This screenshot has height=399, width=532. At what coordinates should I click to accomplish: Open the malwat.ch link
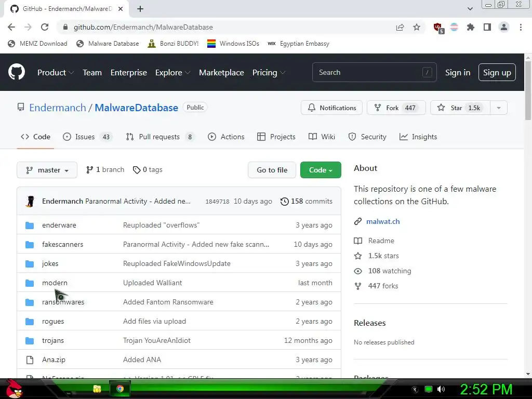point(383,221)
